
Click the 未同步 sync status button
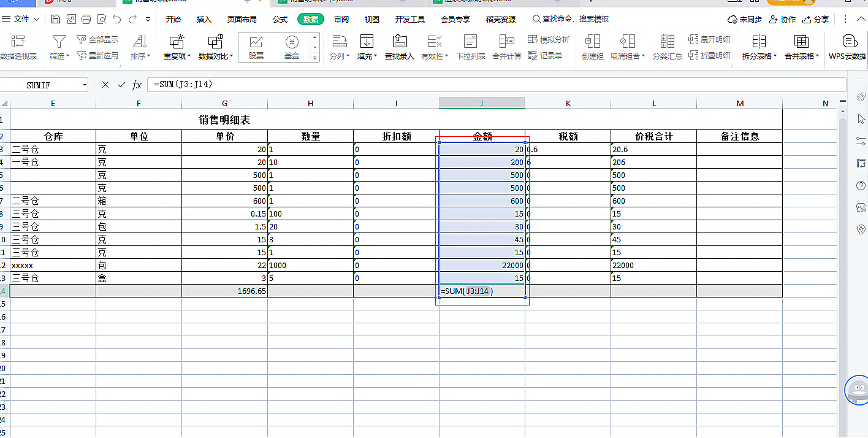pyautogui.click(x=744, y=20)
